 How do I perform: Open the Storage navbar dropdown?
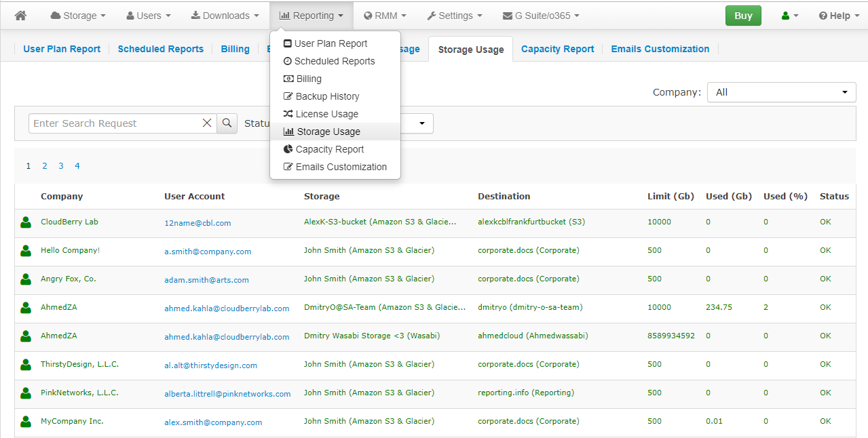pyautogui.click(x=78, y=16)
